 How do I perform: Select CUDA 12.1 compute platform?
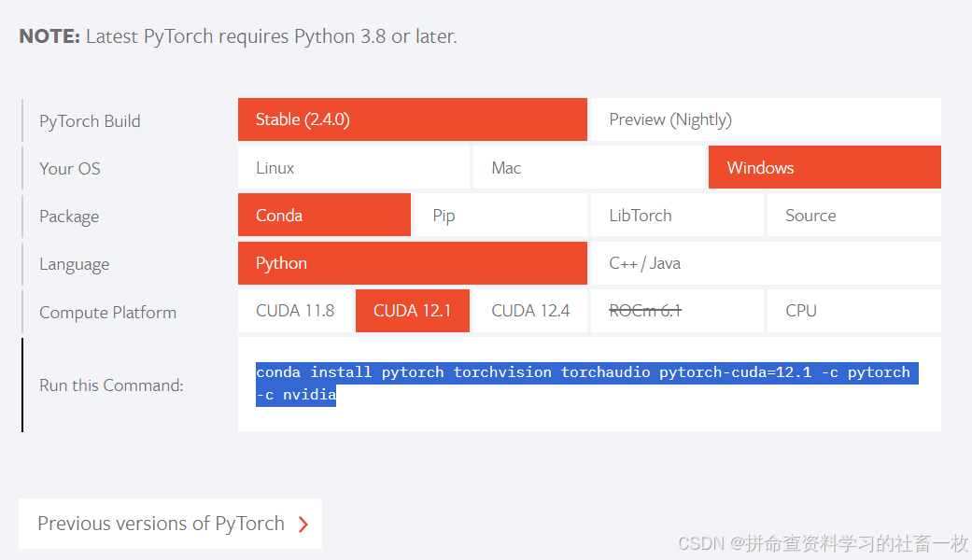pos(412,311)
